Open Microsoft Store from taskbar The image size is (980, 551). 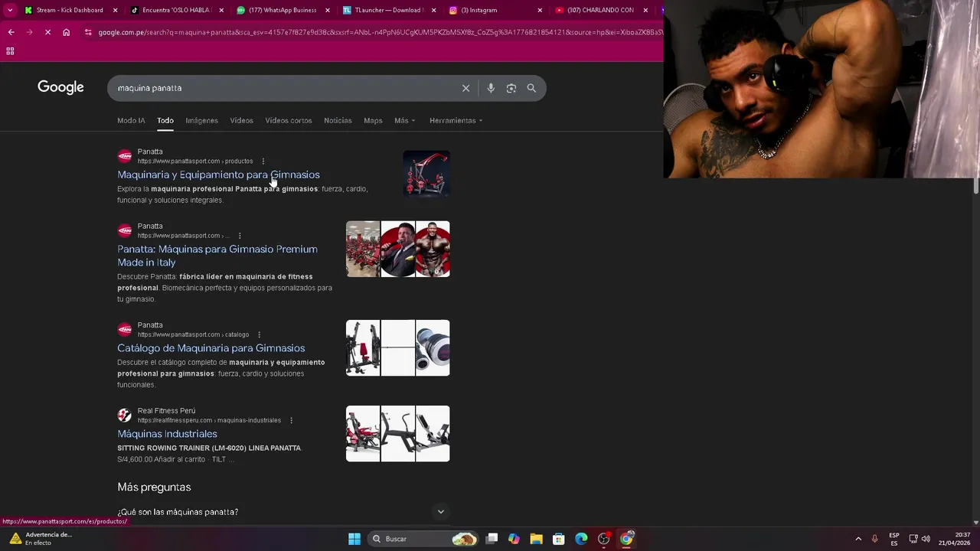click(559, 539)
